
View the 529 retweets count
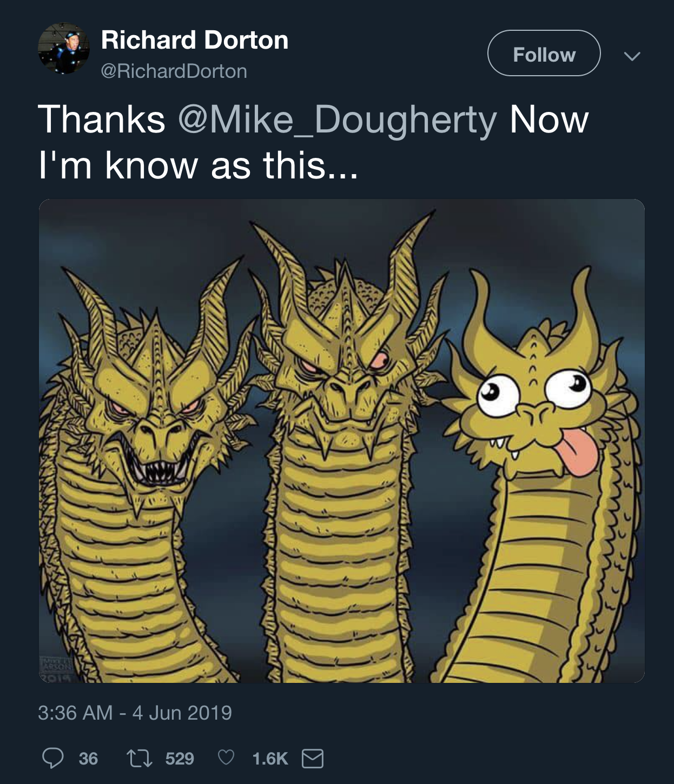tap(180, 759)
